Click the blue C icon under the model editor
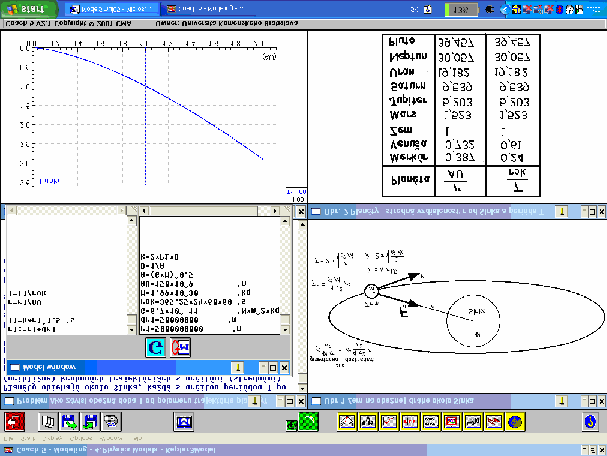Screen dimensions: 607x456 coord(155,347)
